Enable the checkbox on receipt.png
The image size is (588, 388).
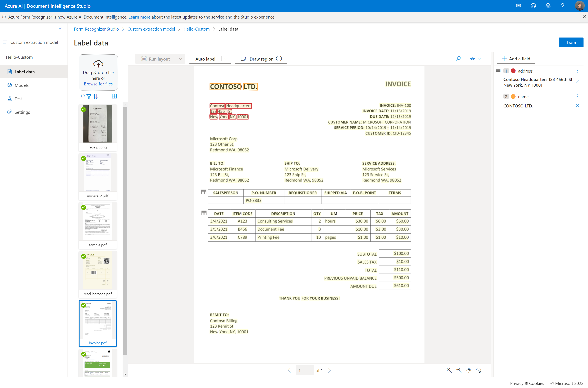point(83,109)
